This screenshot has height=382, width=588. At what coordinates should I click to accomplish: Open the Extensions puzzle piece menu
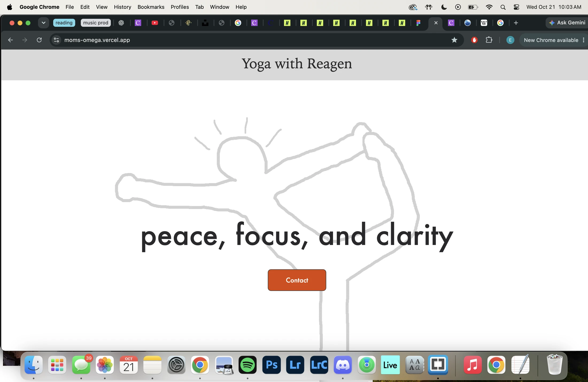pos(489,40)
